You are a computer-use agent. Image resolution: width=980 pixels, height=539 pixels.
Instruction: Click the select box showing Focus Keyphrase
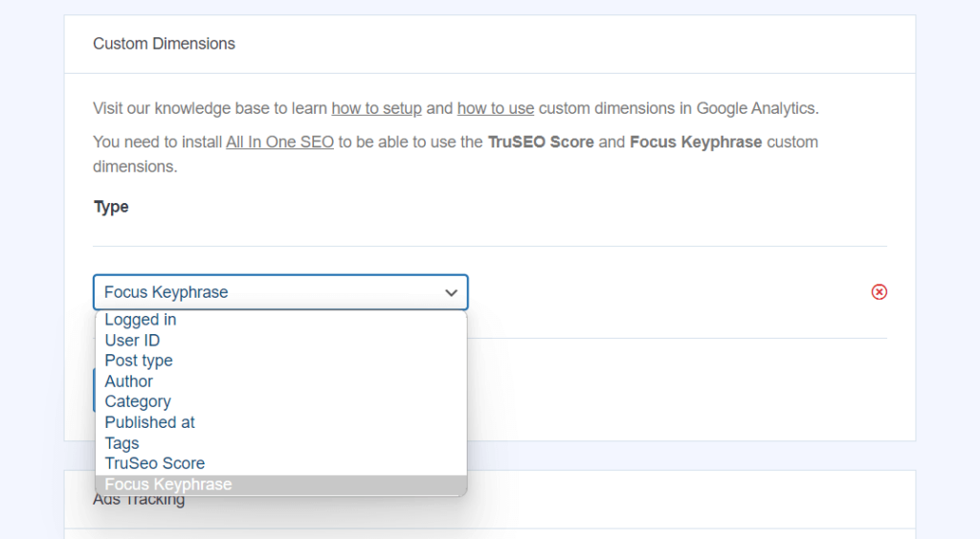click(x=268, y=293)
